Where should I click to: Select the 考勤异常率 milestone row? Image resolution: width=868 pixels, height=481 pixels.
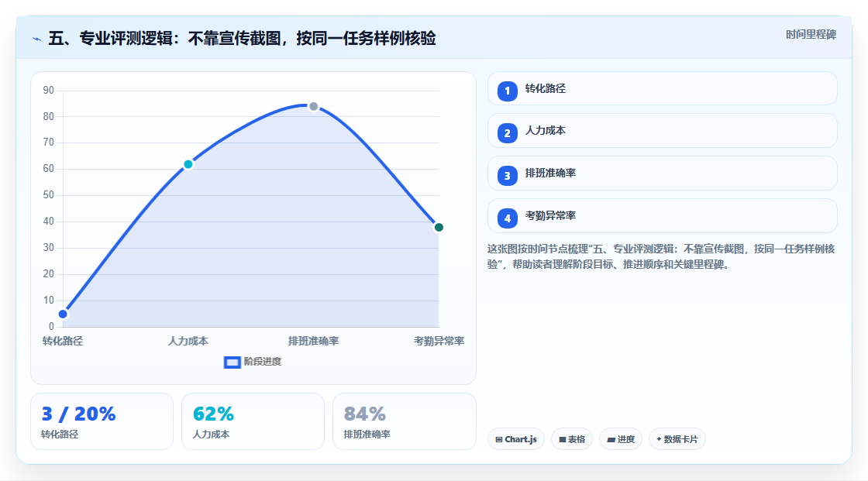click(662, 216)
